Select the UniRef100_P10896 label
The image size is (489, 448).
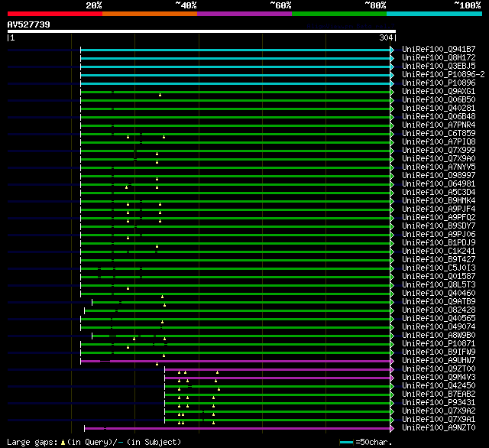point(439,83)
